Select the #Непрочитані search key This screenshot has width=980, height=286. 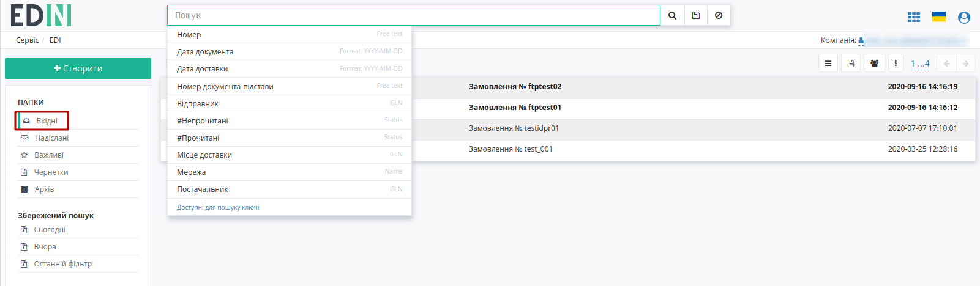tap(290, 120)
